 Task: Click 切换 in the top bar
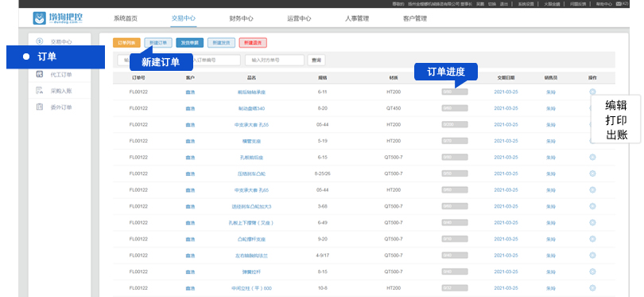pyautogui.click(x=492, y=4)
